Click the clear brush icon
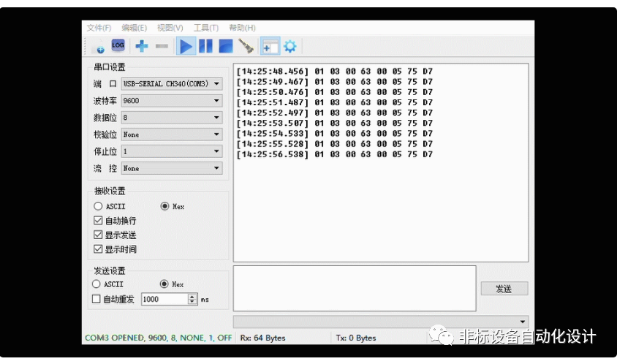 pos(246,47)
